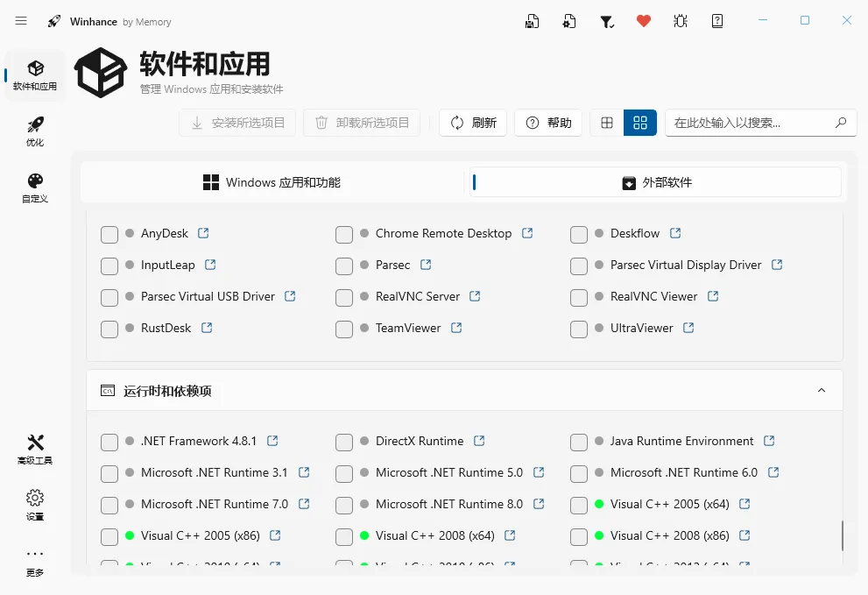Open AnyDesk external link icon
The height and width of the screenshot is (595, 868).
203,233
